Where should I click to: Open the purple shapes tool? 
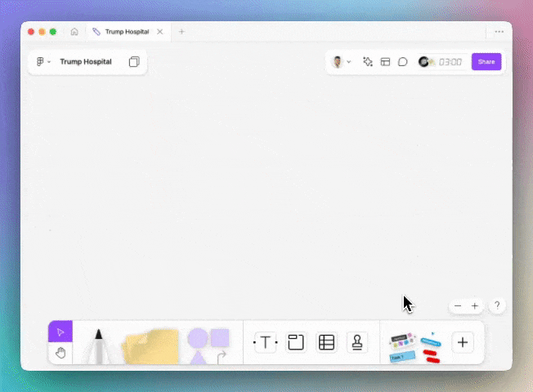click(x=208, y=345)
